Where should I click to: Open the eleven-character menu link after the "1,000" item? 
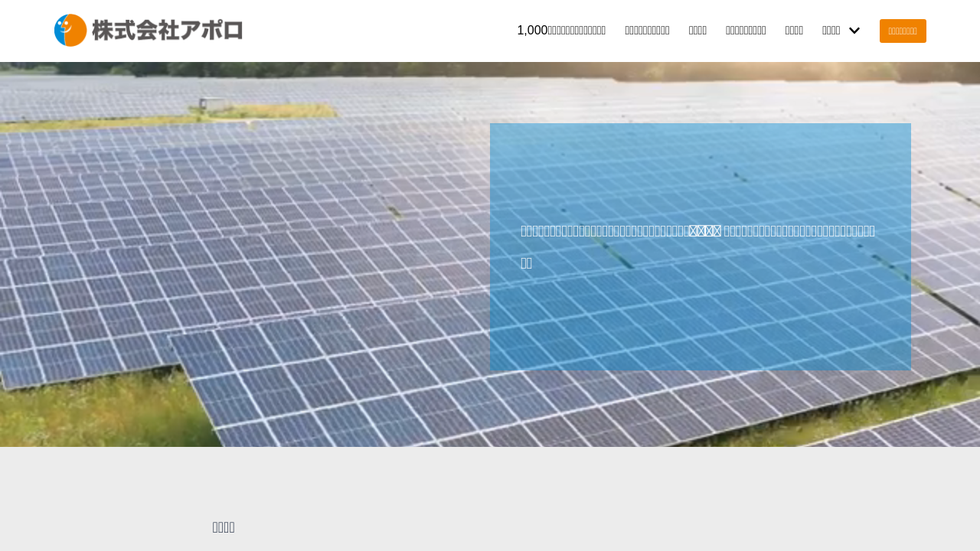click(647, 31)
